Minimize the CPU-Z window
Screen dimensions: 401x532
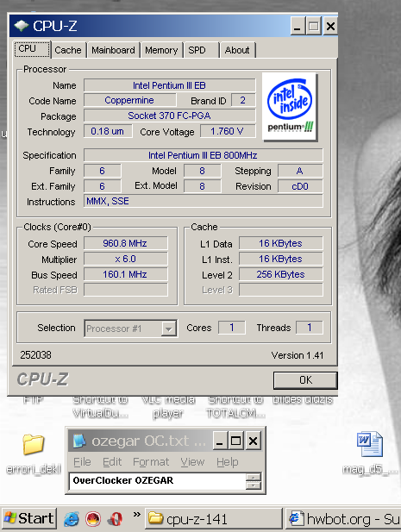pyautogui.click(x=297, y=26)
